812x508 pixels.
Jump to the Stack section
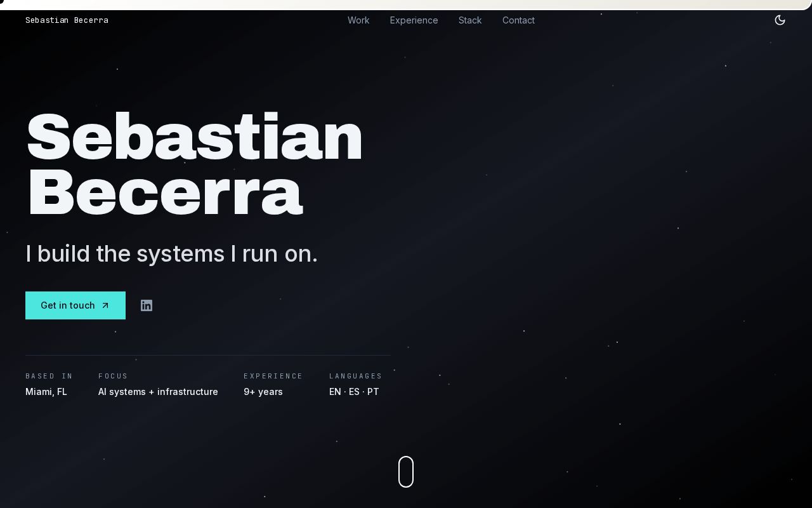[470, 20]
